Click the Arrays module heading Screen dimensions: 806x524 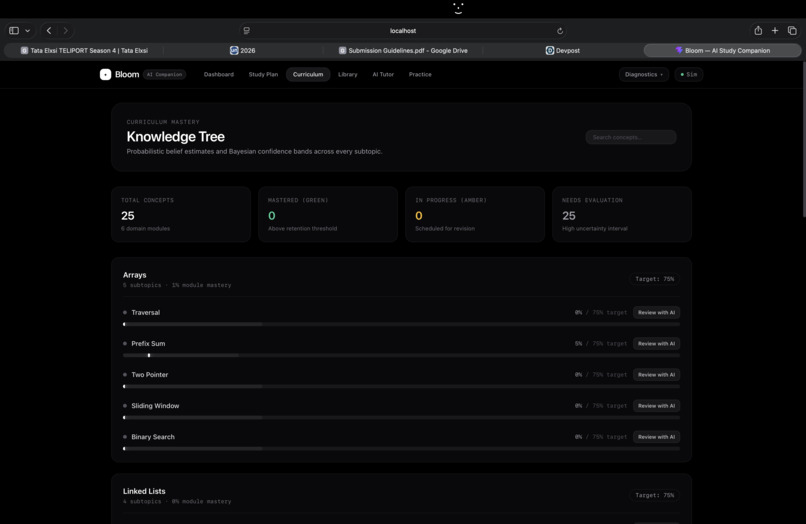(135, 275)
